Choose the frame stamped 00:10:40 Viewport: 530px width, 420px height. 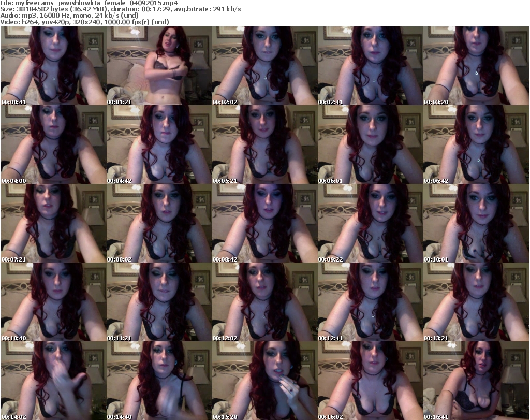coord(53,302)
